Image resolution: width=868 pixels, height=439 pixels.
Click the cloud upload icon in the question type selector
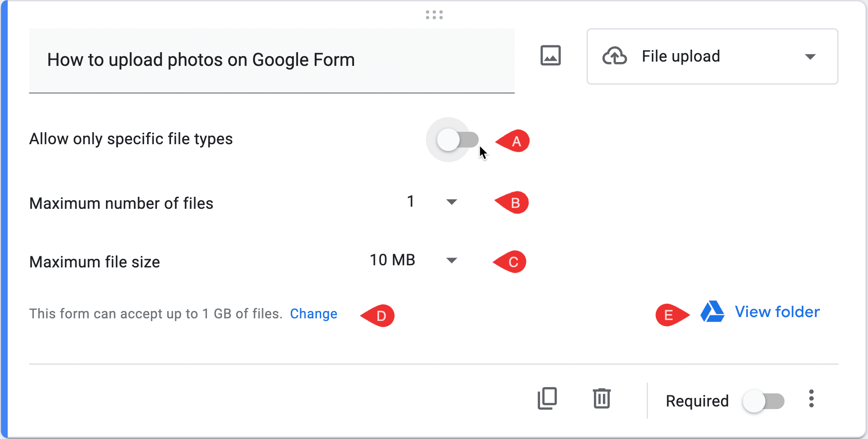pyautogui.click(x=614, y=56)
